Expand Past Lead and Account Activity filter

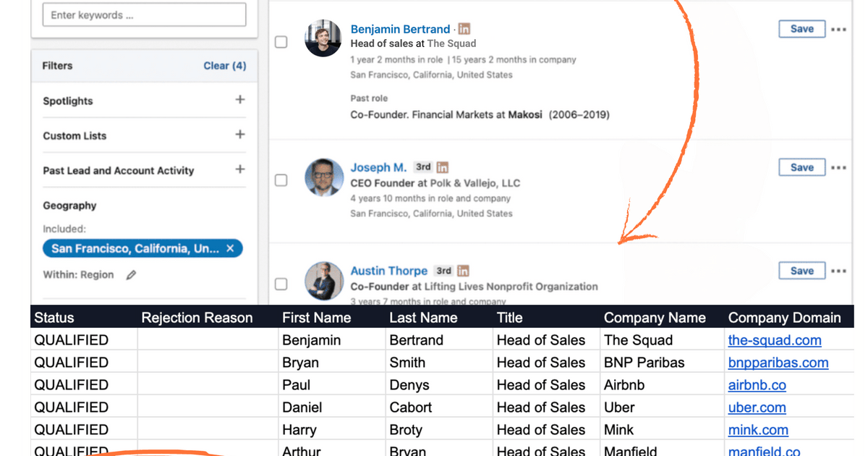[240, 169]
